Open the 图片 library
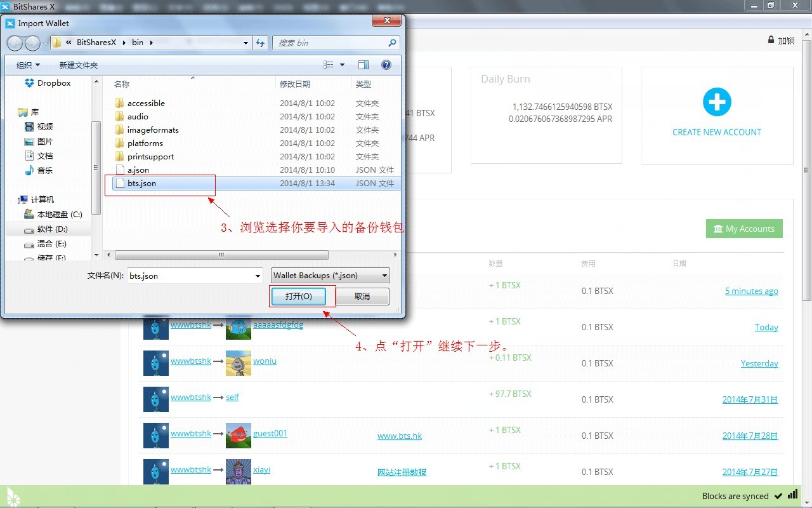 (39, 142)
